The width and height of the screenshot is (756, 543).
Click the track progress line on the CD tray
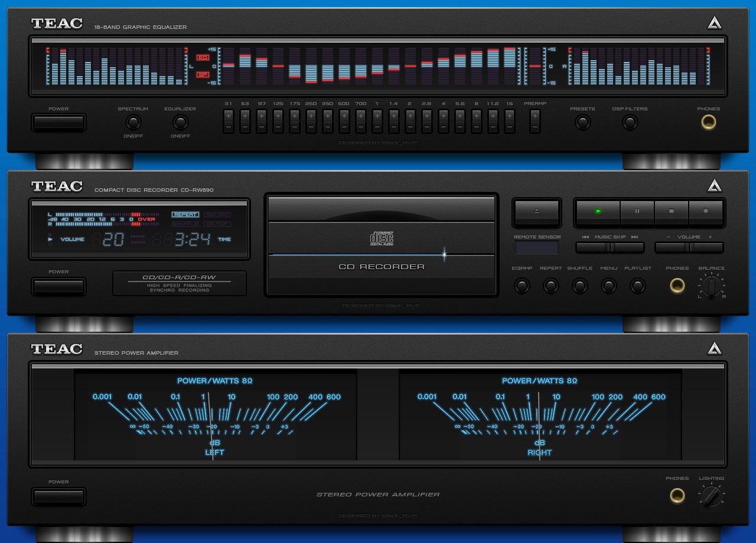pyautogui.click(x=382, y=254)
